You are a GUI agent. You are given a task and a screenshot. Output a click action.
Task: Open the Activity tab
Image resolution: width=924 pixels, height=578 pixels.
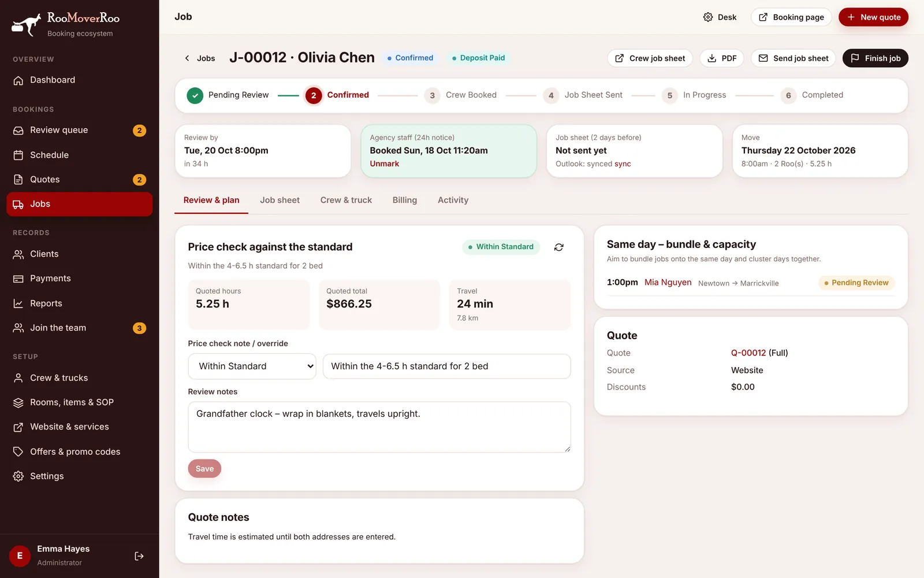coord(453,201)
